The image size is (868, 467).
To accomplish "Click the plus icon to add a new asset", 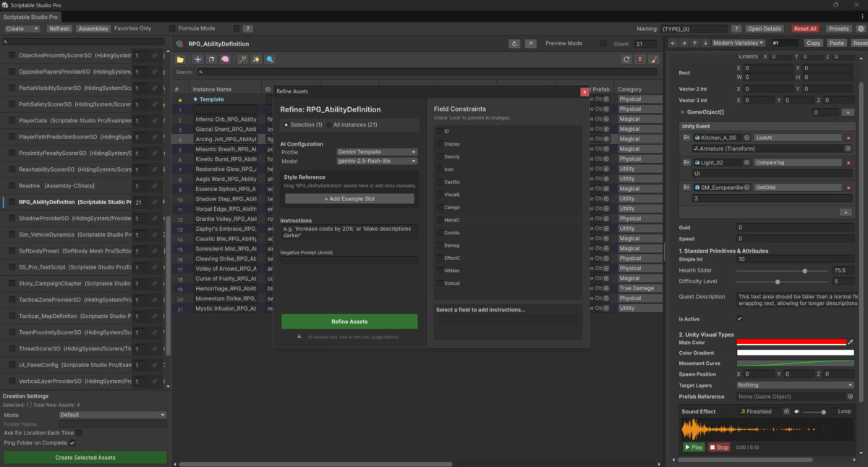I will [x=197, y=59].
